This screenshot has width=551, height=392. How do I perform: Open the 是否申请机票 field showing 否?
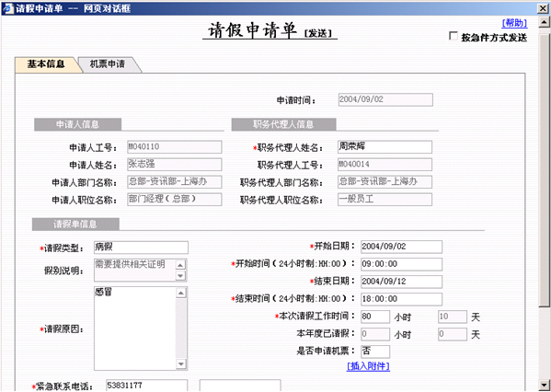375,352
